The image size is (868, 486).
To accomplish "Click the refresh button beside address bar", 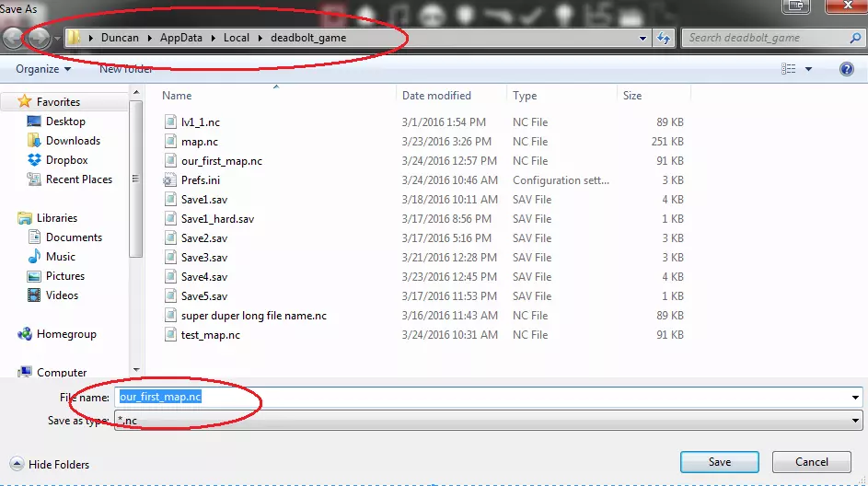I will (x=664, y=38).
